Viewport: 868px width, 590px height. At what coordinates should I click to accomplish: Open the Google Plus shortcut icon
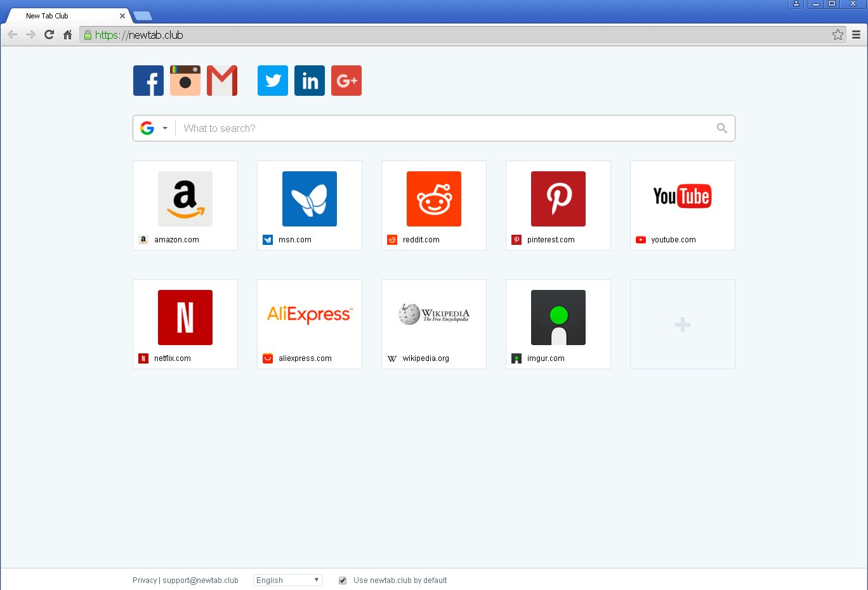[x=346, y=81]
